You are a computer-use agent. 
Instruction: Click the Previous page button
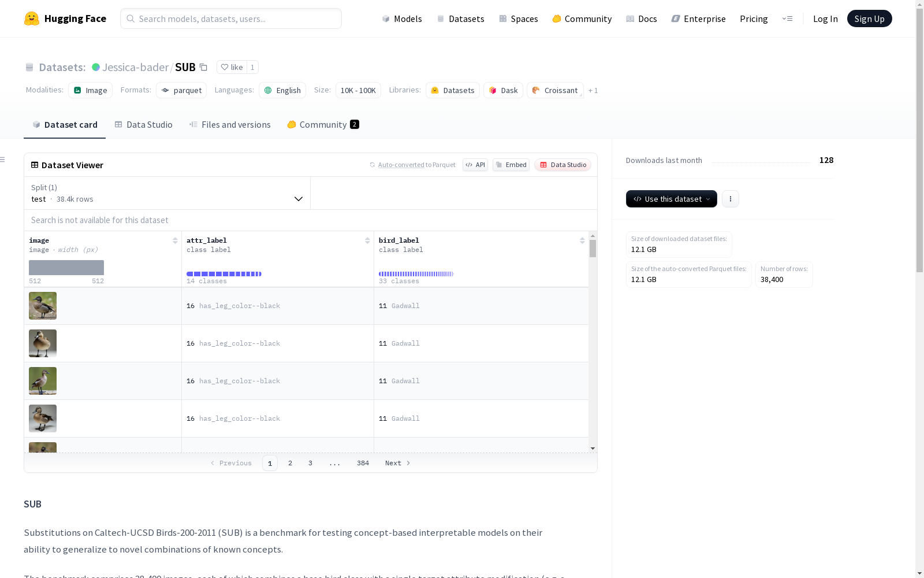pyautogui.click(x=231, y=463)
